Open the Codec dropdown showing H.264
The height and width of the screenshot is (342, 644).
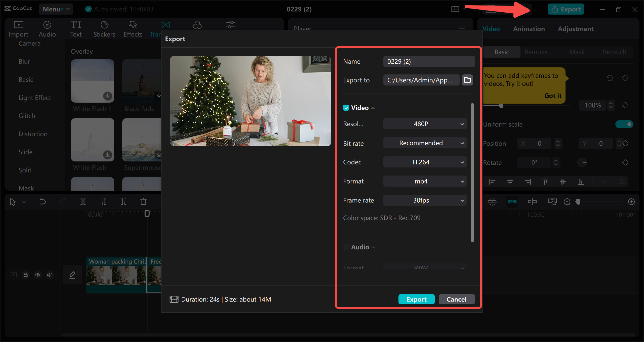(425, 162)
